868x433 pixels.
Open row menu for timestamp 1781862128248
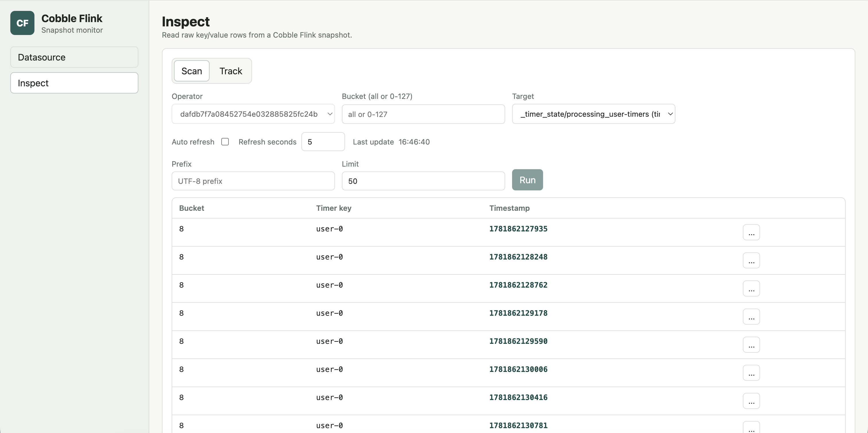751,260
